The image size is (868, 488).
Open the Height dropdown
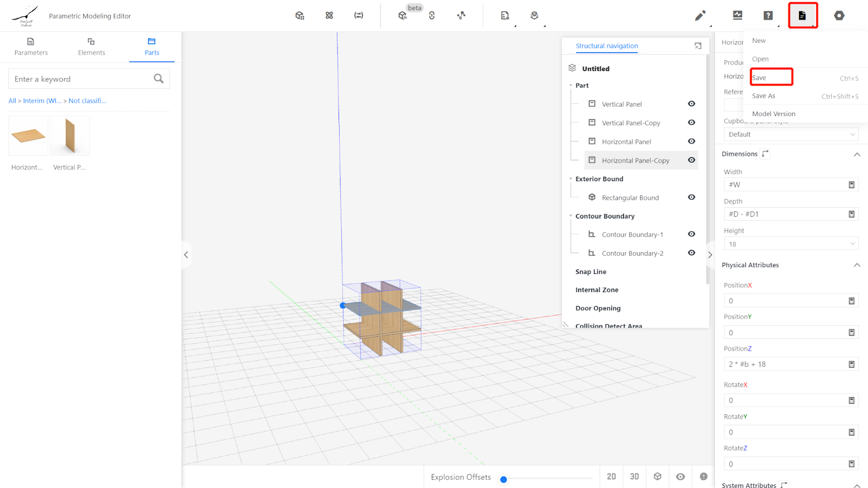790,244
